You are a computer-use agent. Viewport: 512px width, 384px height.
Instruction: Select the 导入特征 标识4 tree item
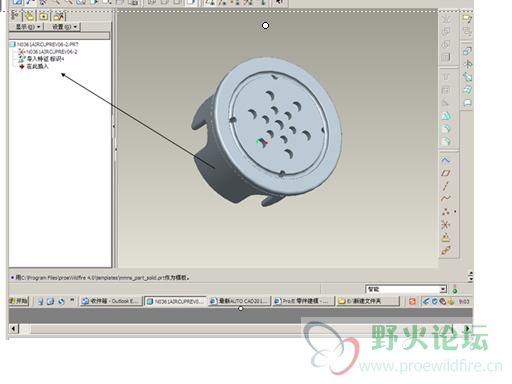click(x=41, y=59)
